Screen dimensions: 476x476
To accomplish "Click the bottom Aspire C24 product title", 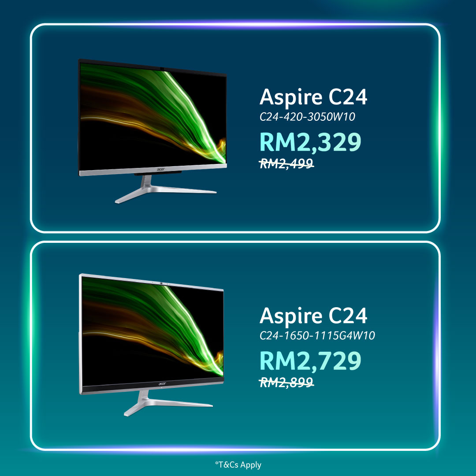I will tap(313, 316).
